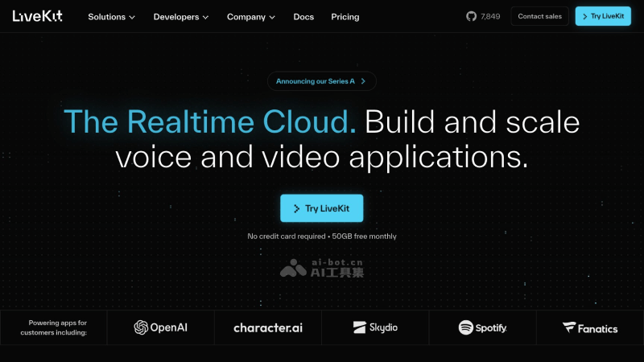644x362 pixels.
Task: Click the OpenAI customer logo
Action: click(160, 327)
